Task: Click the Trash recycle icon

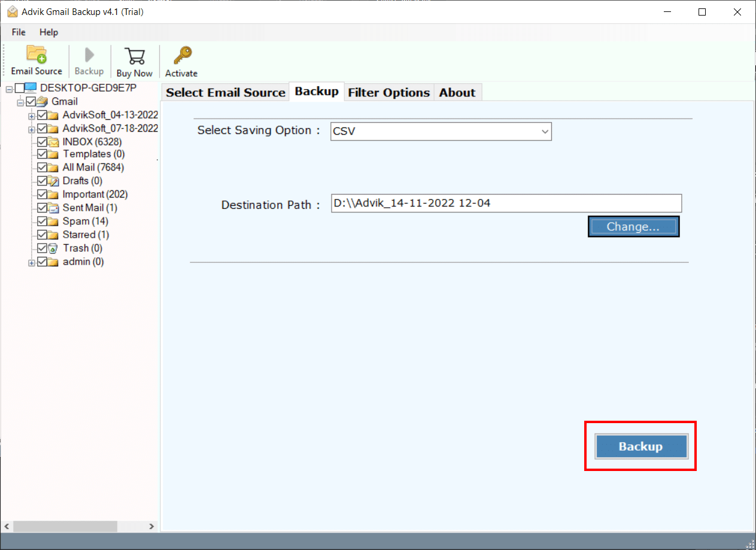Action: (53, 248)
